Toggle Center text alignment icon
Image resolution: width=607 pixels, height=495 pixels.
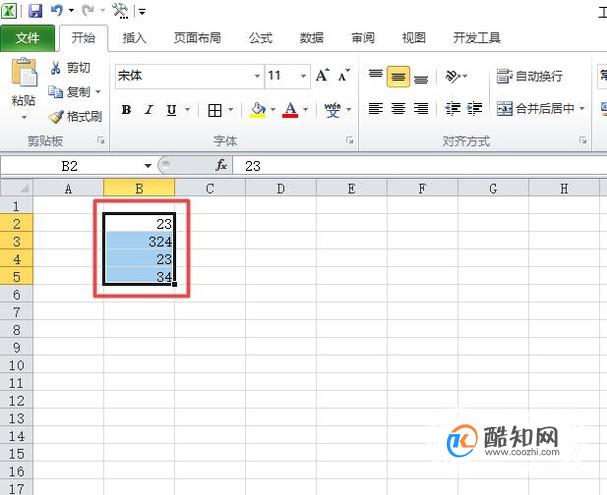(x=398, y=109)
